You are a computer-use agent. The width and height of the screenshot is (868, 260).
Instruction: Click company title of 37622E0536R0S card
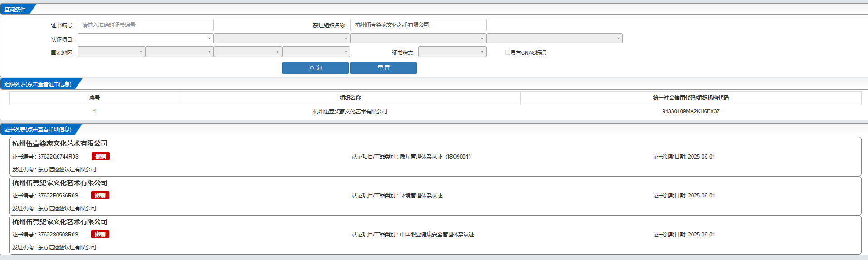tap(60, 183)
